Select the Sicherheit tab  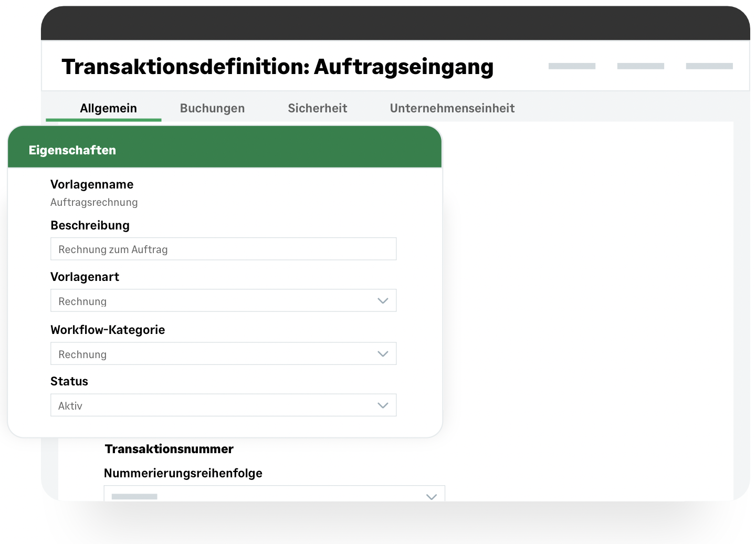point(317,108)
